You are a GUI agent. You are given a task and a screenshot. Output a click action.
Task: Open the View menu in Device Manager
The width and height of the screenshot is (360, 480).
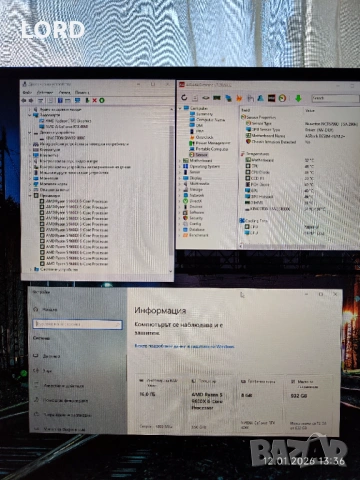click(x=64, y=92)
